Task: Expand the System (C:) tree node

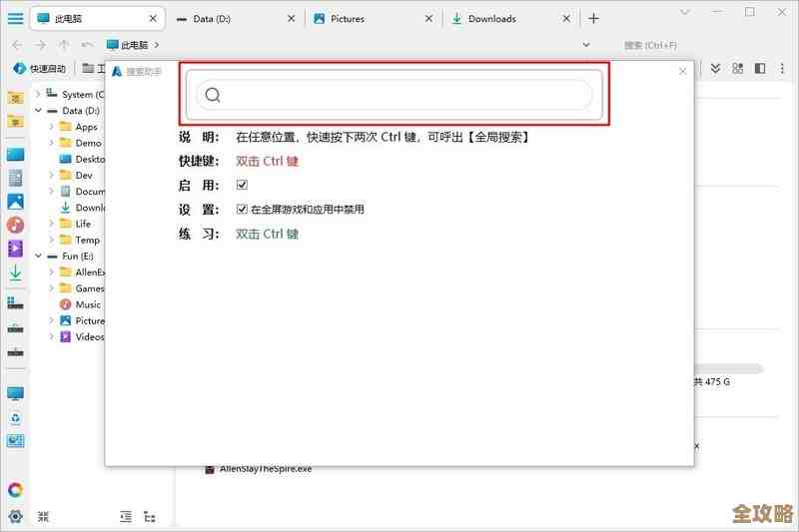Action: pos(38,94)
